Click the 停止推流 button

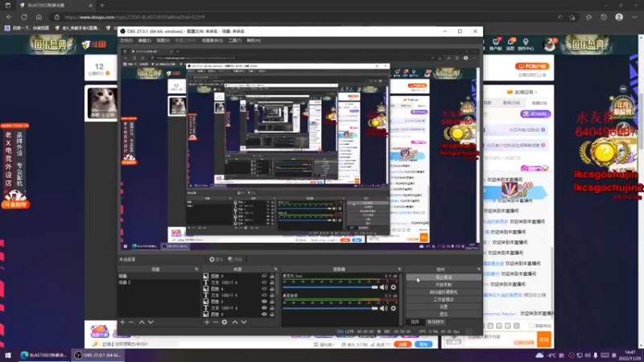tap(444, 278)
